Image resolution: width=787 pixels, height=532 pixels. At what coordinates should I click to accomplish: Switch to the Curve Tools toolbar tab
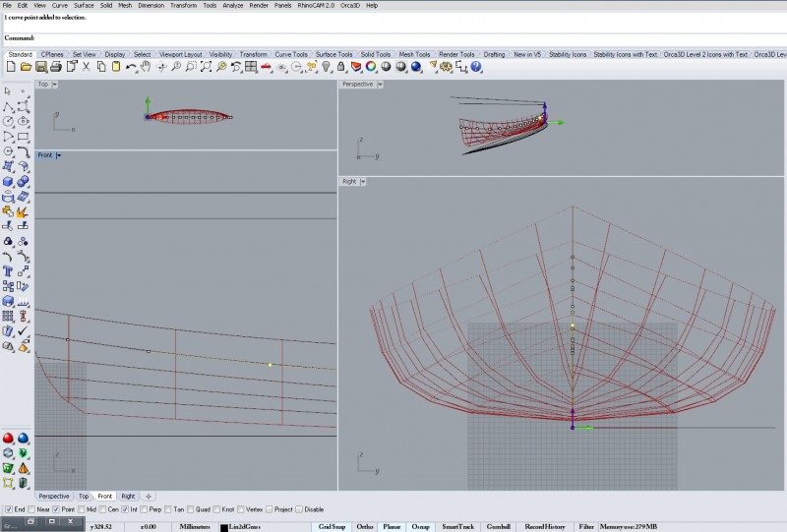coord(292,54)
